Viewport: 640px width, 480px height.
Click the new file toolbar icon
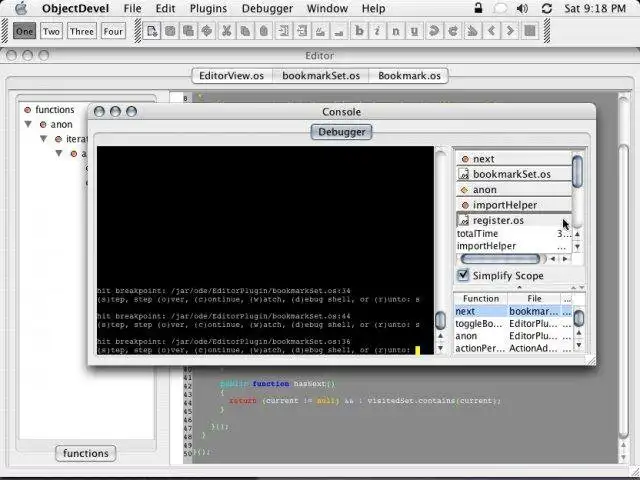tap(152, 31)
